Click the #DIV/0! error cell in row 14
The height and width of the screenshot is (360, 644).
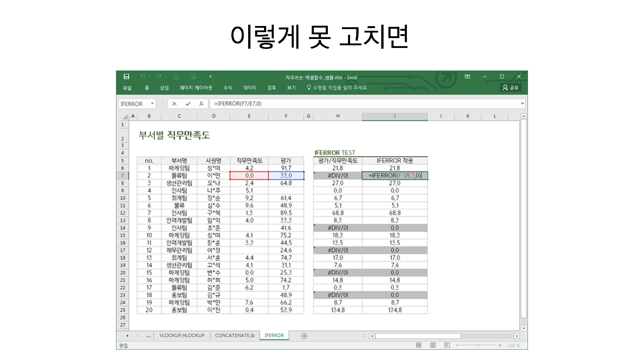338,228
